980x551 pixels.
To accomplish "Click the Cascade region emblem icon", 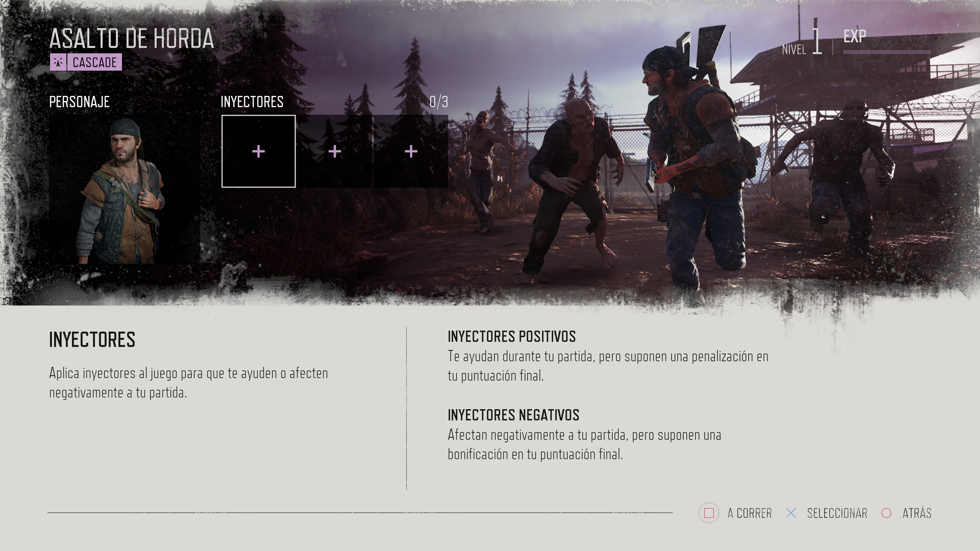I will 58,62.
